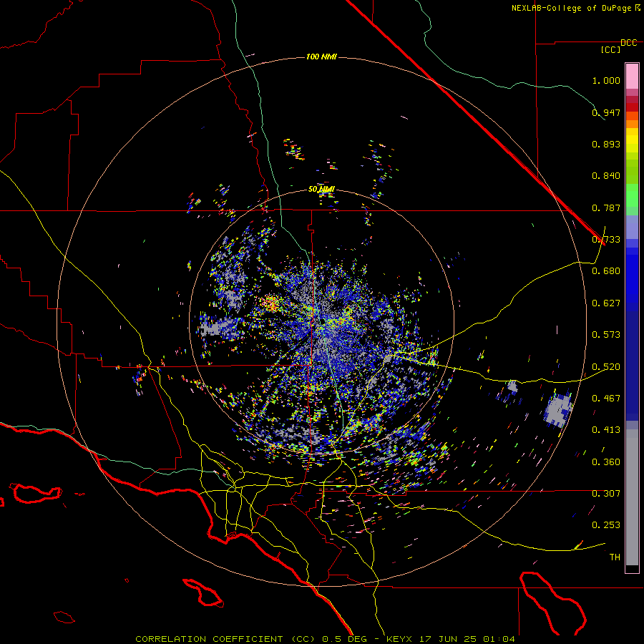Select the 0.413 scale value

606,430
